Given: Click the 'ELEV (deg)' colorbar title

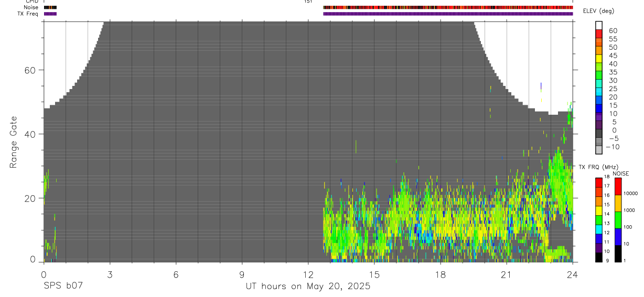Looking at the screenshot, I should [599, 11].
